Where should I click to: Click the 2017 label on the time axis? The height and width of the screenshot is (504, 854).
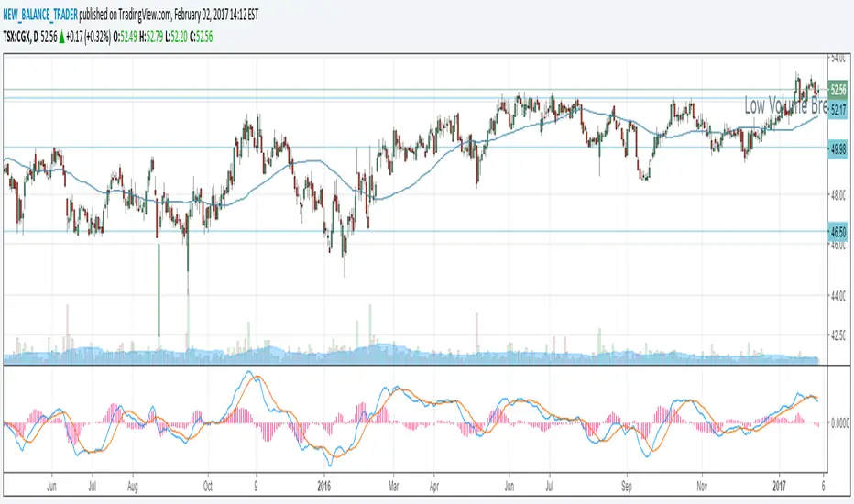pyautogui.click(x=780, y=486)
